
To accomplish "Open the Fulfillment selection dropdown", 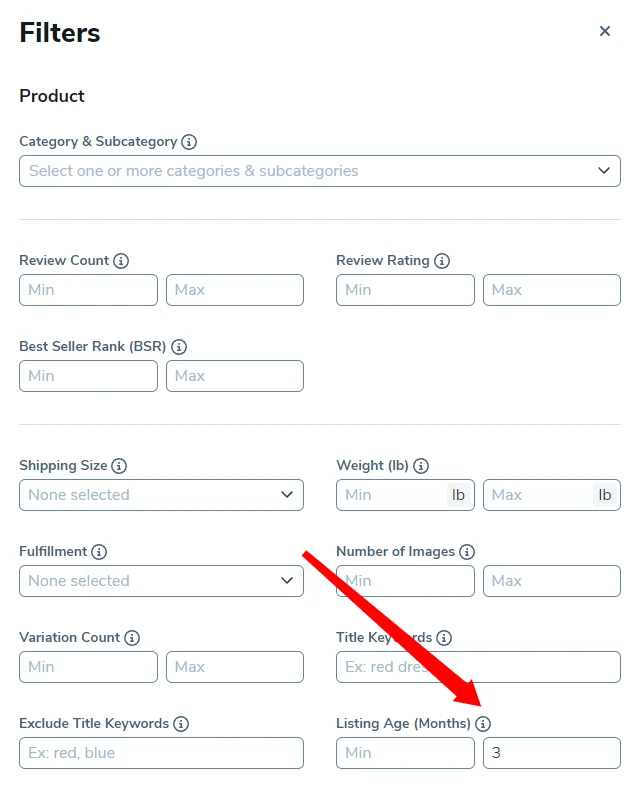I will (161, 581).
